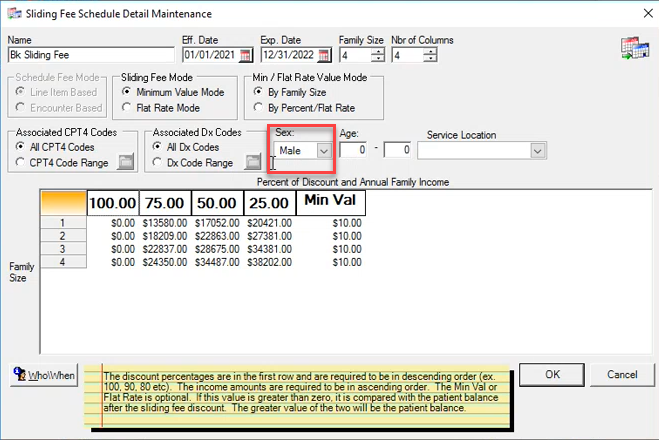Select family size row 3 header
The height and width of the screenshot is (440, 659).
tap(63, 249)
